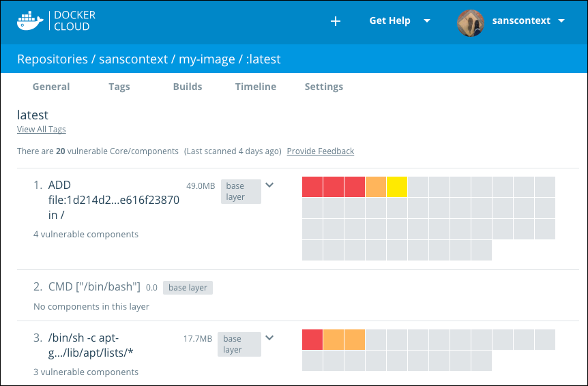This screenshot has width=588, height=386.
Task: Click the sanscontext user avatar
Action: tap(470, 21)
